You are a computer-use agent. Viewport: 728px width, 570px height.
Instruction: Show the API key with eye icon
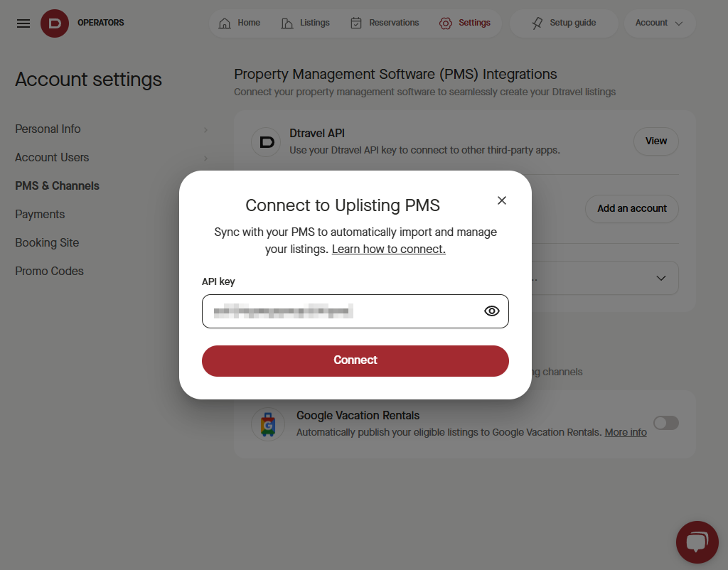click(492, 311)
